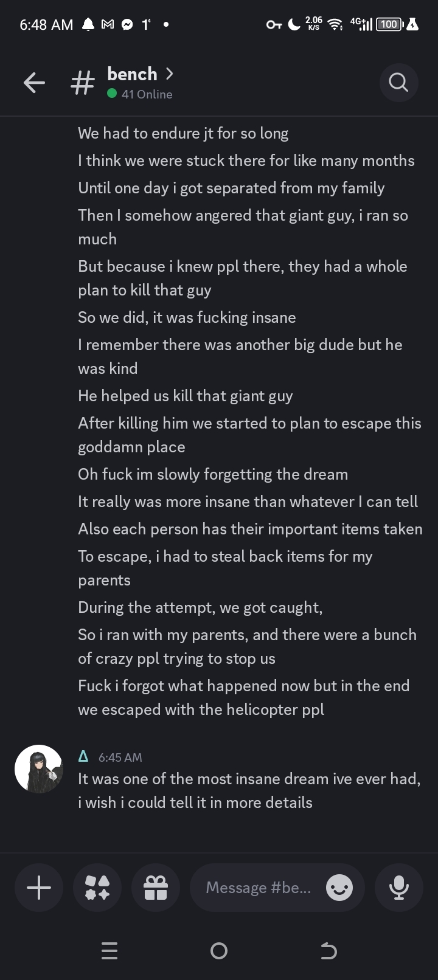Open the gift icon
Image resolution: width=438 pixels, height=980 pixels.
[156, 888]
